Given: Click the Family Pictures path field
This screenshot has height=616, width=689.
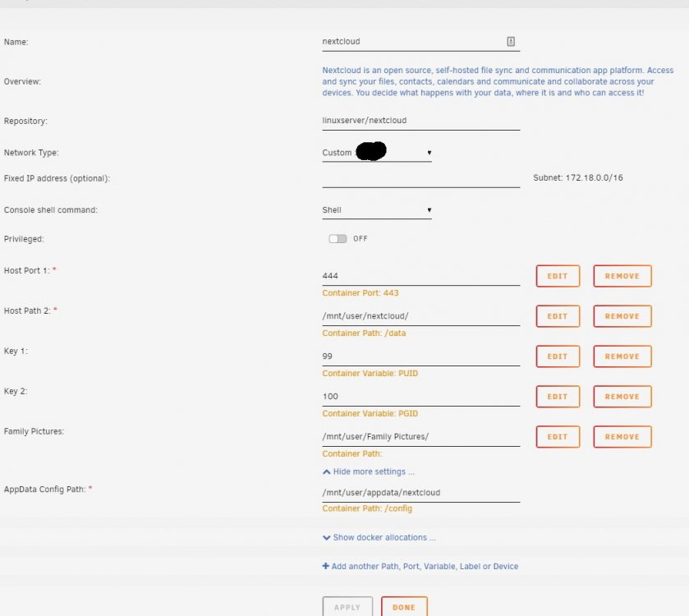Looking at the screenshot, I should (421, 437).
